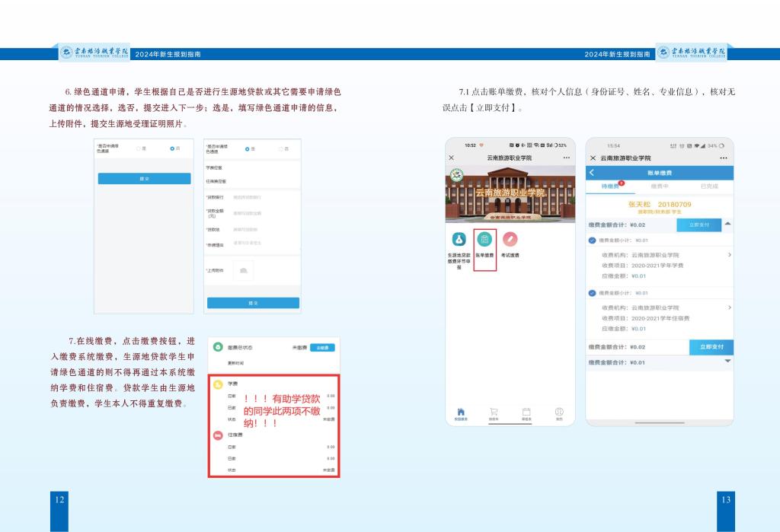
Task: Collapse the top fee total up arrow
Action: (x=727, y=224)
